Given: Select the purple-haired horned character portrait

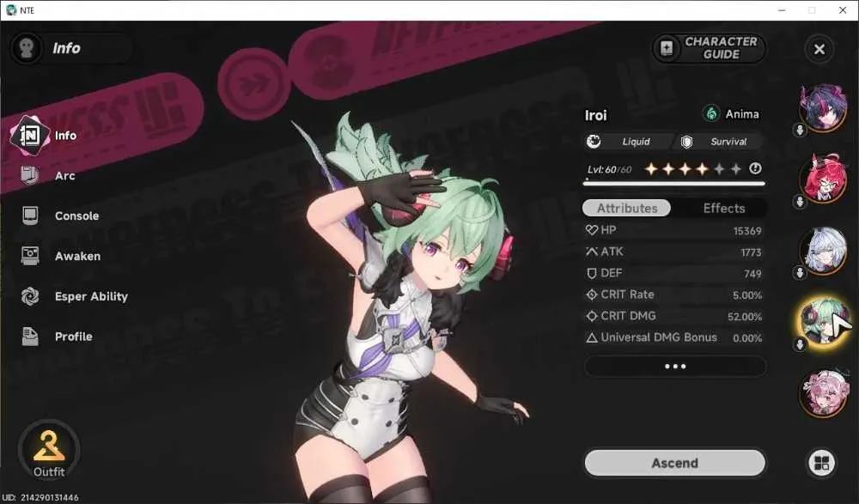Looking at the screenshot, I should coord(823,107).
